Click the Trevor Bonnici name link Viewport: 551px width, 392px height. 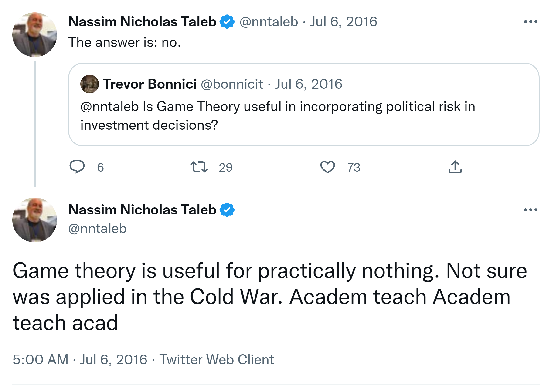(x=150, y=84)
